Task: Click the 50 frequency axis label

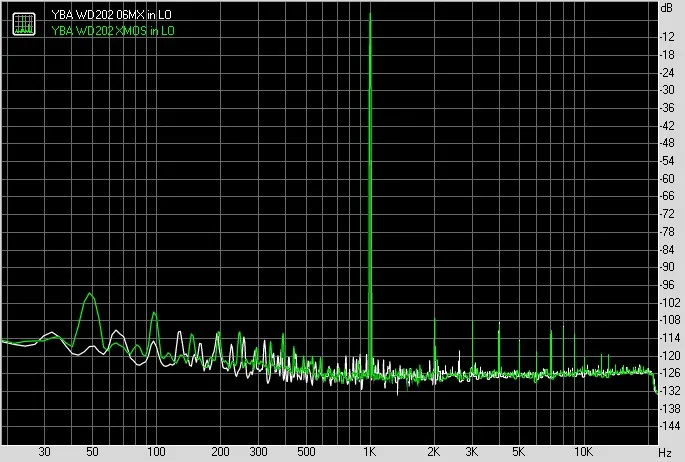Action: [x=92, y=452]
